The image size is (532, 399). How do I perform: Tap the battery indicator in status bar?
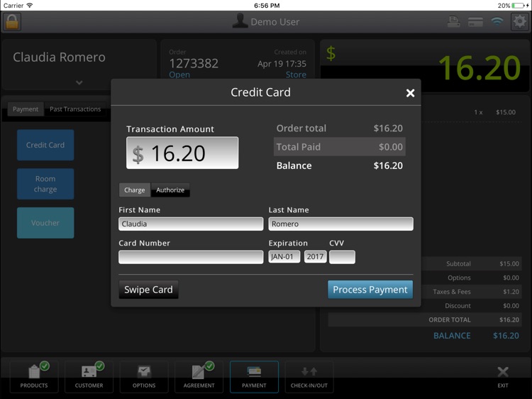tap(518, 6)
